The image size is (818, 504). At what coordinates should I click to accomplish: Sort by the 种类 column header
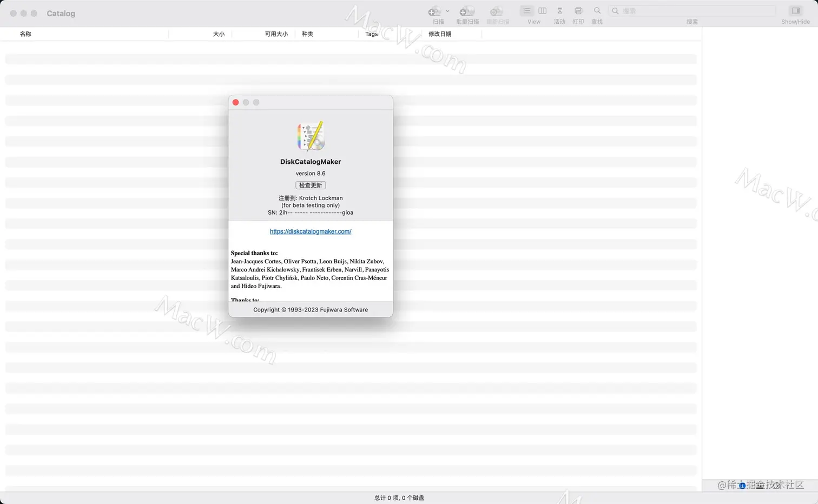click(307, 34)
